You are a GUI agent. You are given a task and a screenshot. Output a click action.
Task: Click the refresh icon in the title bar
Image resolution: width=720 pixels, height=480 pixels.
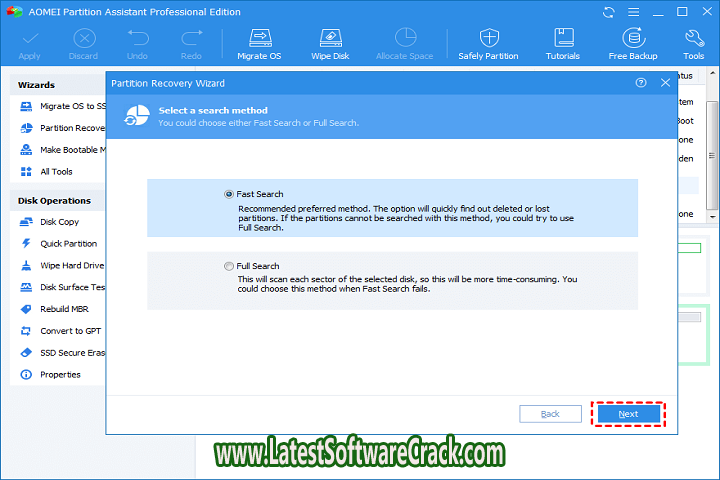coord(609,12)
